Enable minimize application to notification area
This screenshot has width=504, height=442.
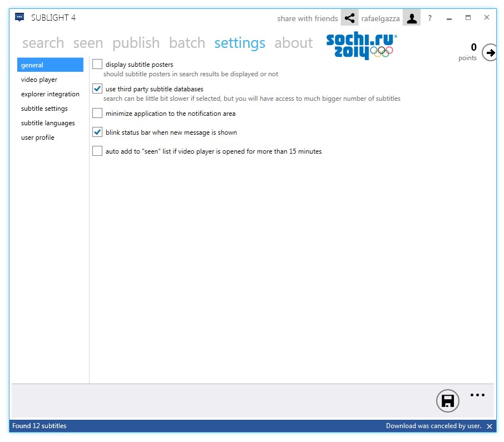click(x=97, y=113)
